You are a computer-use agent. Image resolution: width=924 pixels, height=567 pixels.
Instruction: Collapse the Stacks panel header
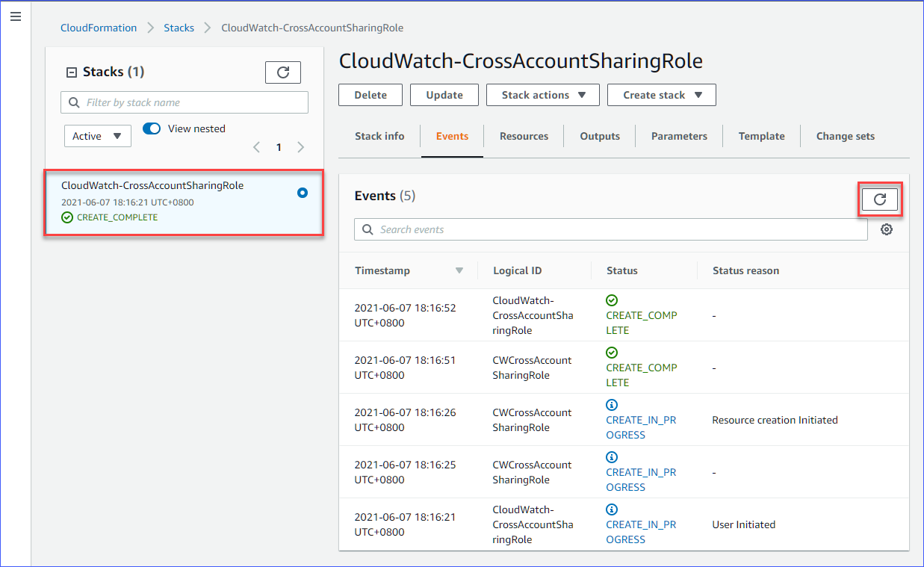[72, 72]
